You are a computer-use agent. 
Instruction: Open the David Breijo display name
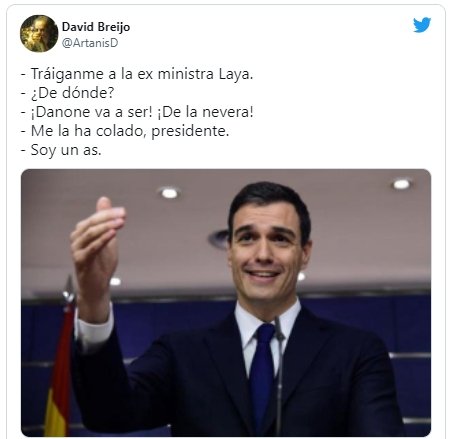pos(96,27)
